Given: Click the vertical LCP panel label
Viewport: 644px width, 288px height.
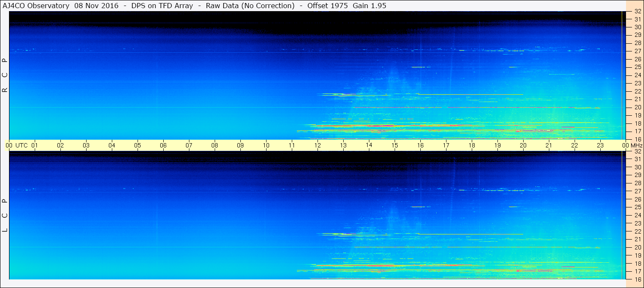Looking at the screenshot, I should pyautogui.click(x=5, y=216).
